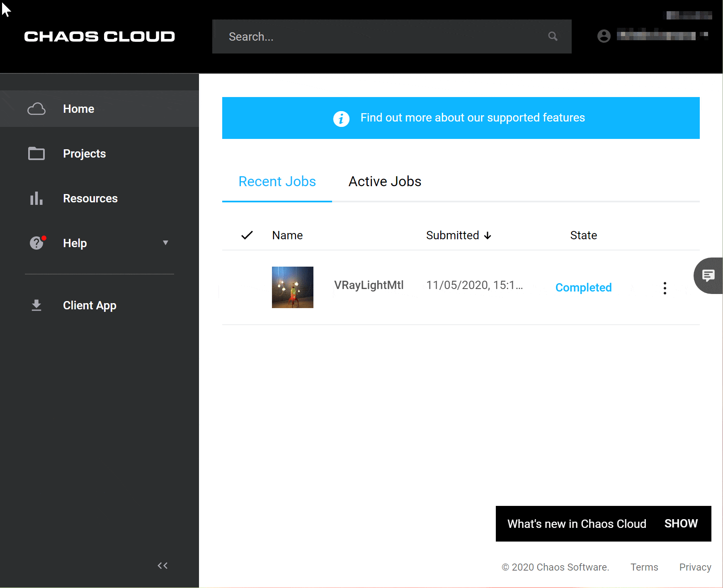
Task: Click the search magnifier icon
Action: pyautogui.click(x=553, y=36)
